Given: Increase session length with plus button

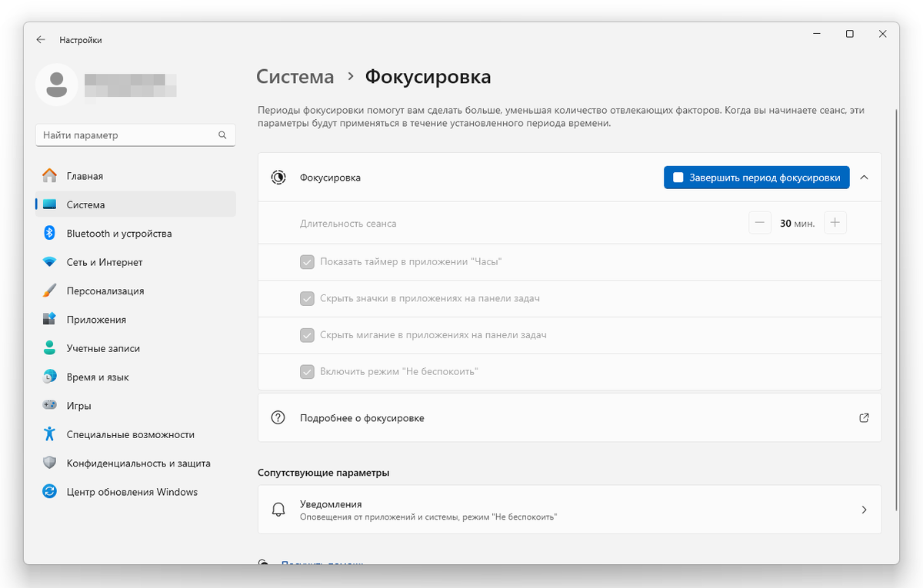Looking at the screenshot, I should coord(835,224).
